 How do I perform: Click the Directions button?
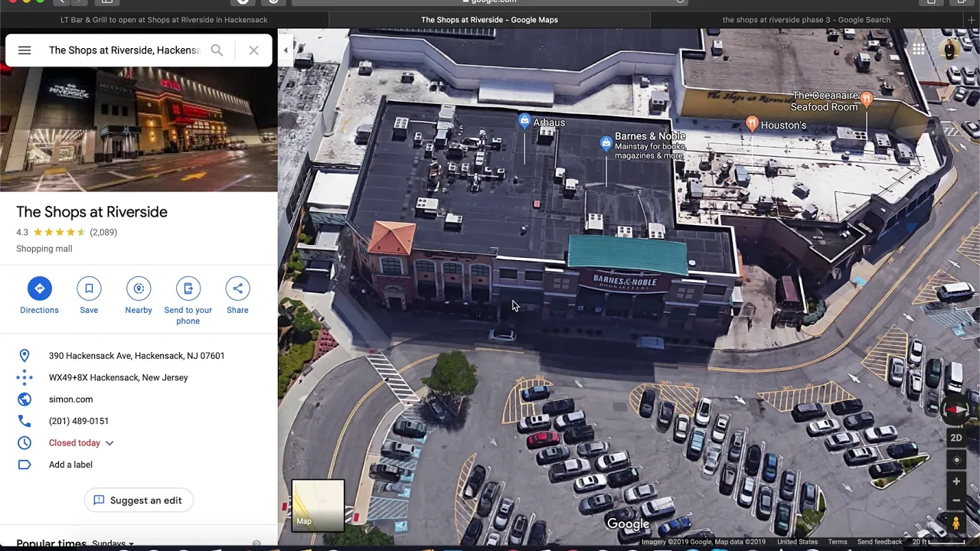click(x=39, y=297)
